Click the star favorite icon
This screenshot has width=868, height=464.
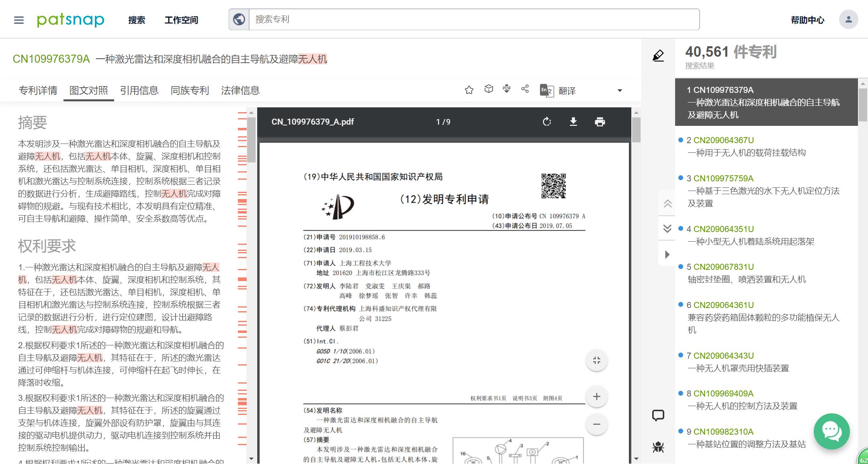click(469, 90)
